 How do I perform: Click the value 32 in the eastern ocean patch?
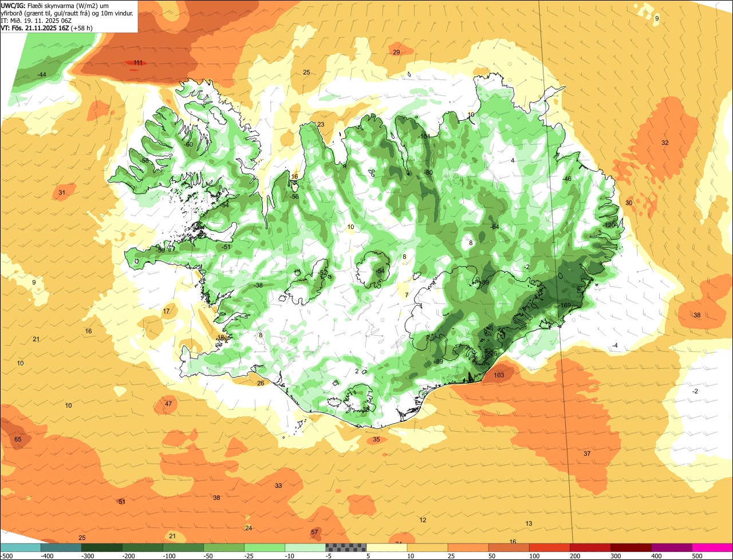665,143
